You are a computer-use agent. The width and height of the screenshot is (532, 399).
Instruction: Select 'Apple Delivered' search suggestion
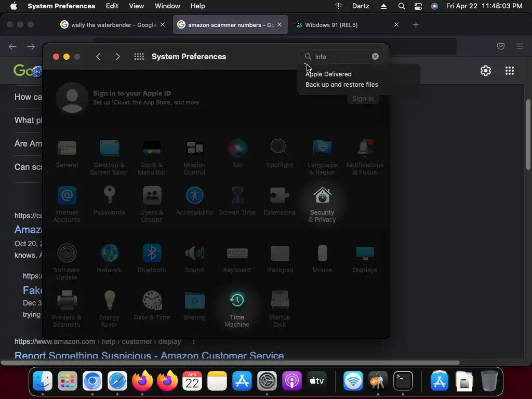pos(328,74)
